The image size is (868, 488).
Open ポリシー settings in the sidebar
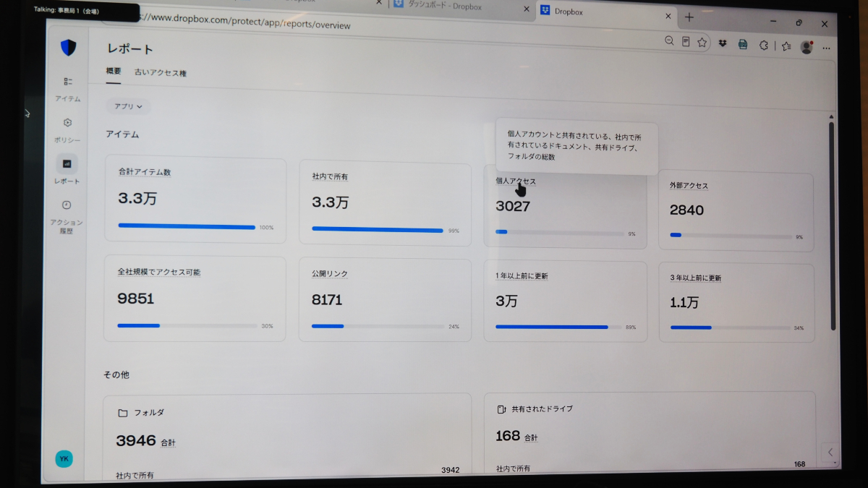click(67, 129)
